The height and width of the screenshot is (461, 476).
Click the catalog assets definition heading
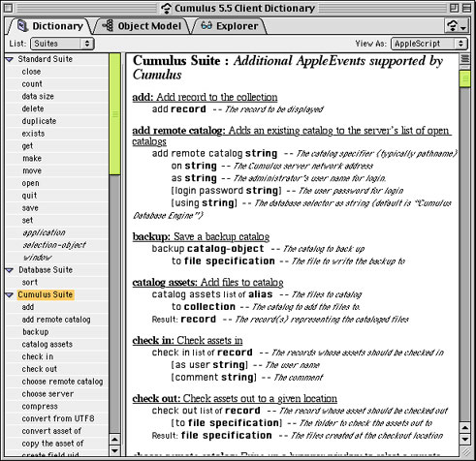coord(207,283)
